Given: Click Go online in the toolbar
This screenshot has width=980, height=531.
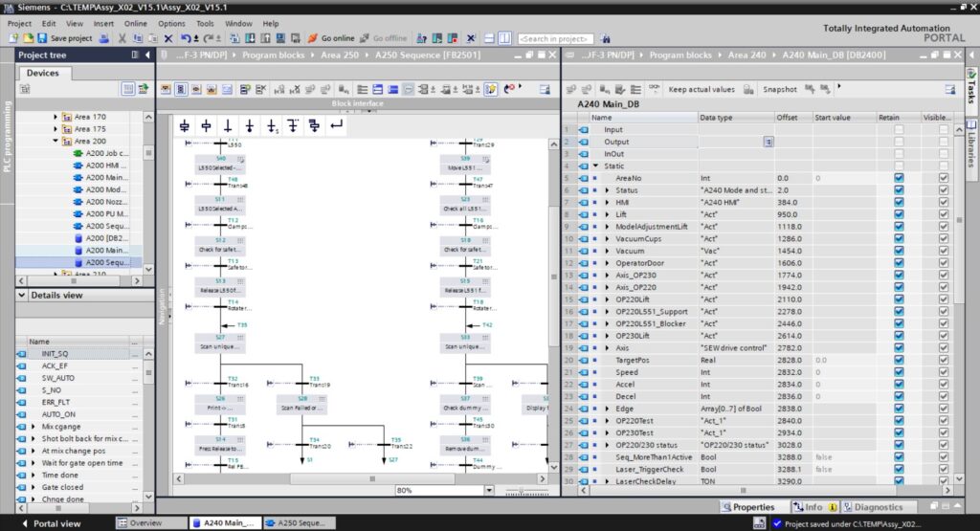Looking at the screenshot, I should (331, 38).
